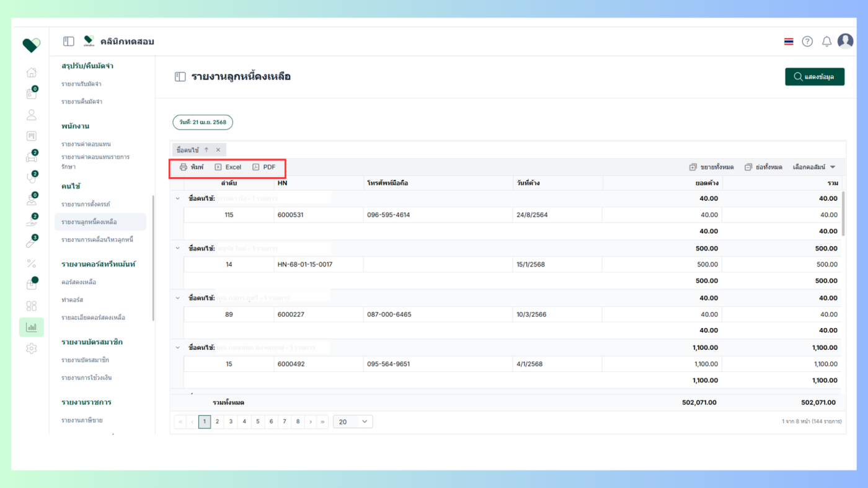Jump to the last page with double arrow
This screenshot has height=488, width=868.
coord(322,422)
